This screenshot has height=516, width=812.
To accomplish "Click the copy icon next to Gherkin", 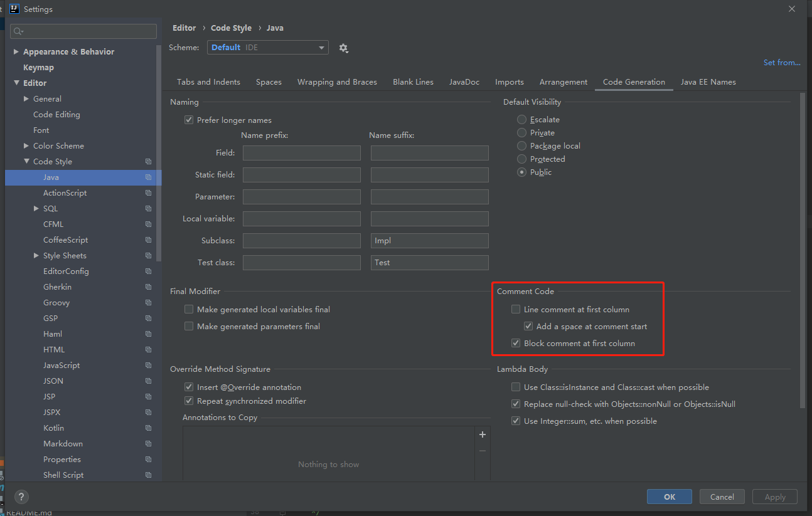I will pos(148,287).
